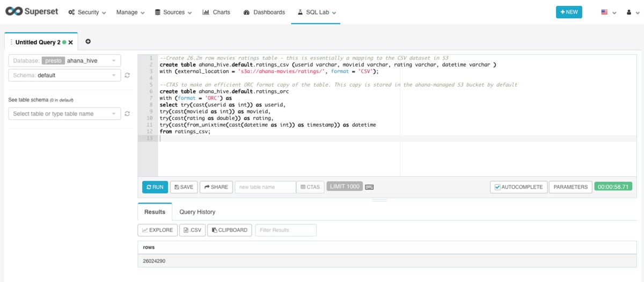644x282 pixels.
Task: Go to Charts page
Action: [216, 12]
